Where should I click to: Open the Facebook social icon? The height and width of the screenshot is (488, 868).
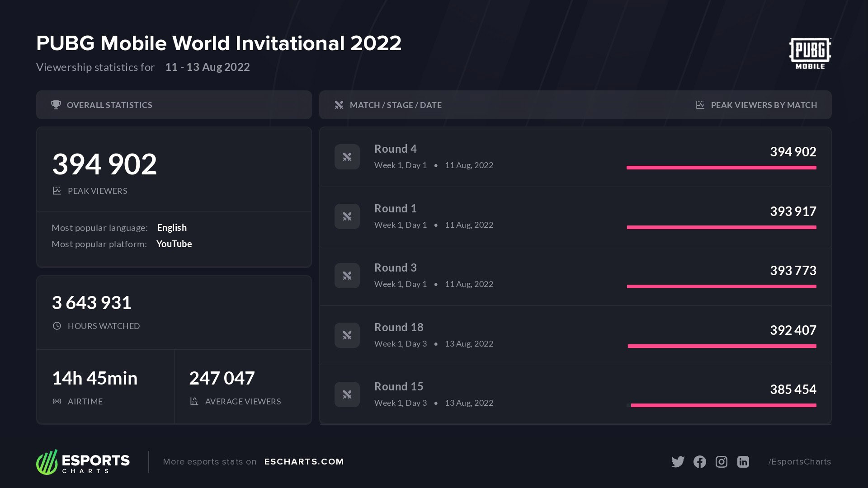699,462
